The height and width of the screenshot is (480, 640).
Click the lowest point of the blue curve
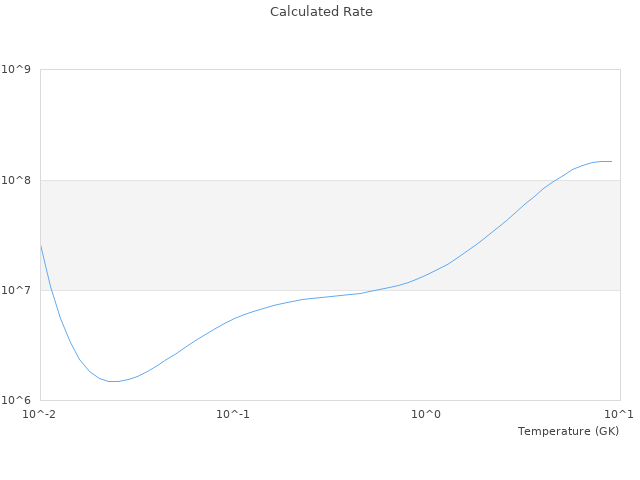pos(114,381)
